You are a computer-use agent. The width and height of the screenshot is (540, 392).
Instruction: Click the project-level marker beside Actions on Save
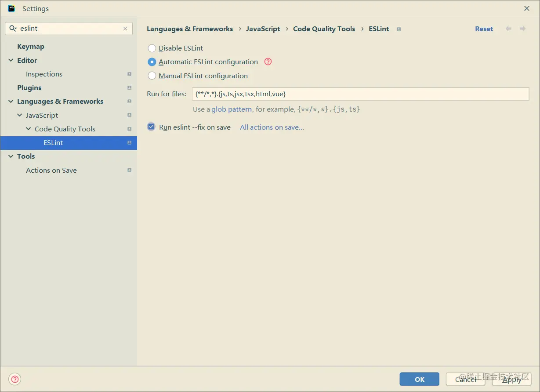pyautogui.click(x=129, y=170)
